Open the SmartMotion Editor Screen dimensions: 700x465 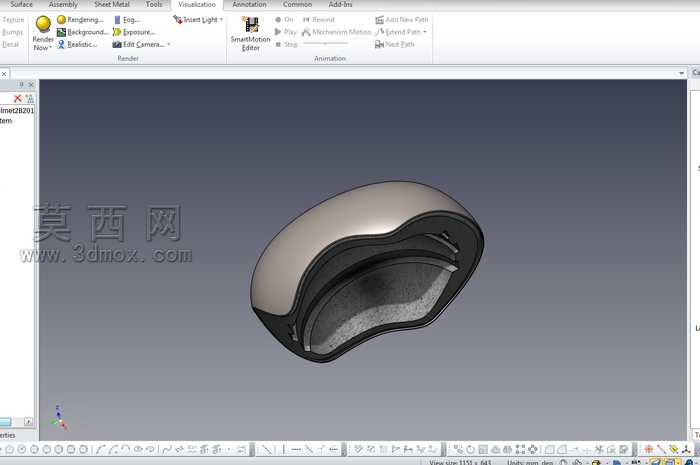[250, 34]
